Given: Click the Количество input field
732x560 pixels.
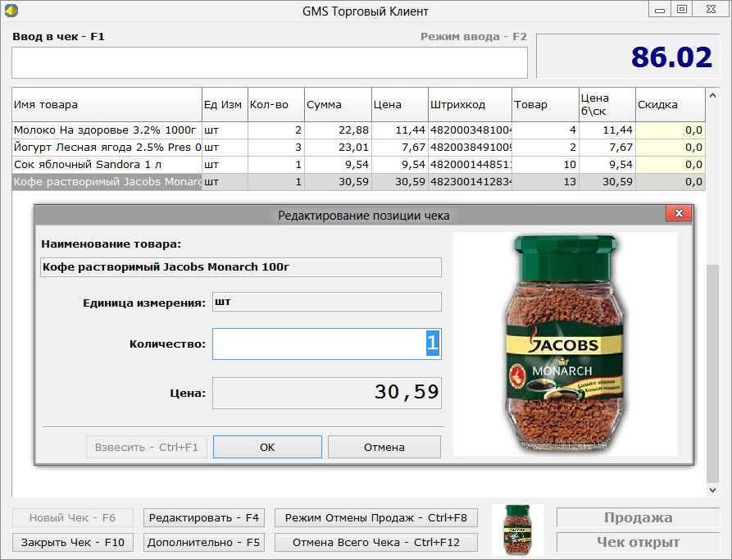Looking at the screenshot, I should 327,344.
